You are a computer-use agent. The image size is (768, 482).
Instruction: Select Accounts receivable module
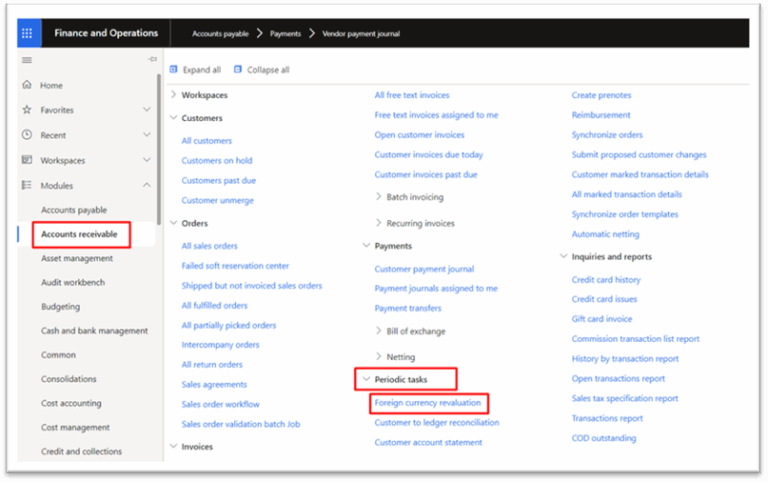79,234
